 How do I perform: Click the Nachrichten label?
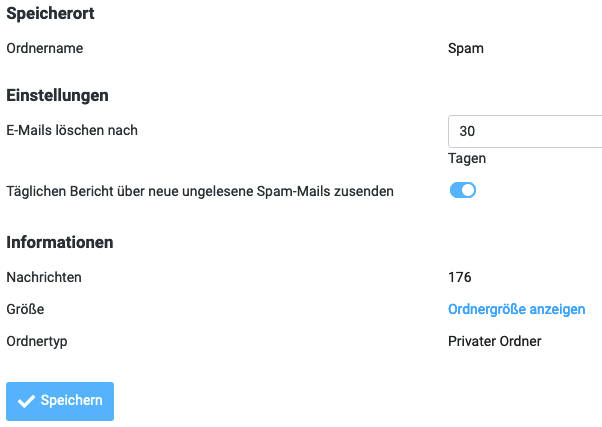point(44,277)
